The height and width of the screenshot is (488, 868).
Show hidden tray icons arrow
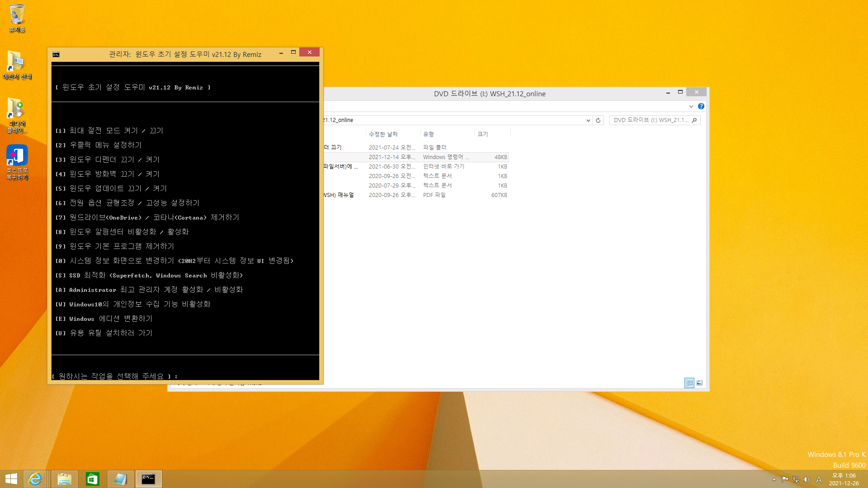[x=774, y=479]
